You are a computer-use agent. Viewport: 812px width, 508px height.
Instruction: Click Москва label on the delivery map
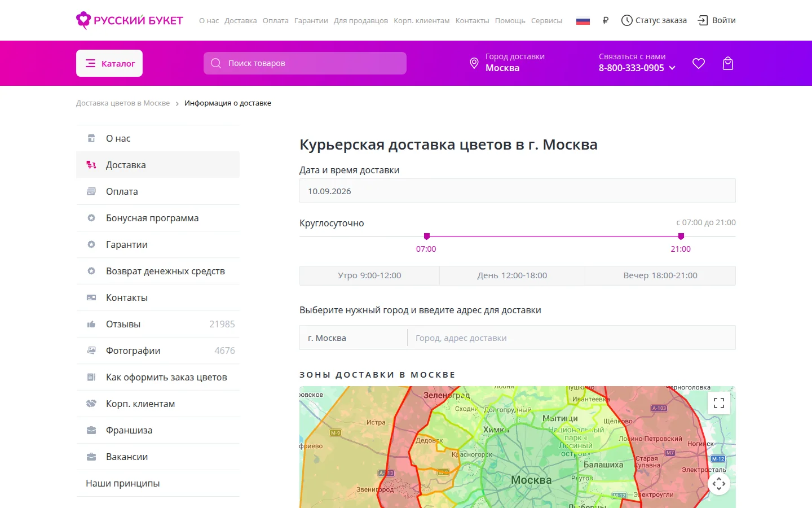(531, 480)
